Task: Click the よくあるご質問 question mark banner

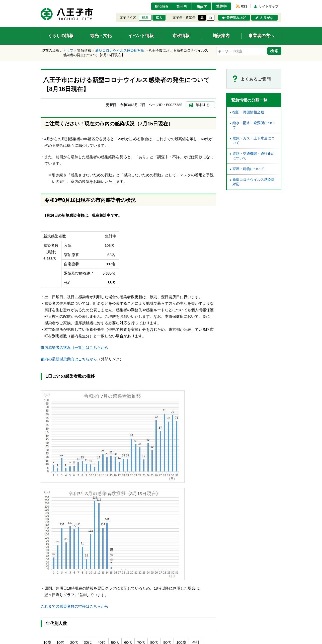Action: pyautogui.click(x=254, y=79)
